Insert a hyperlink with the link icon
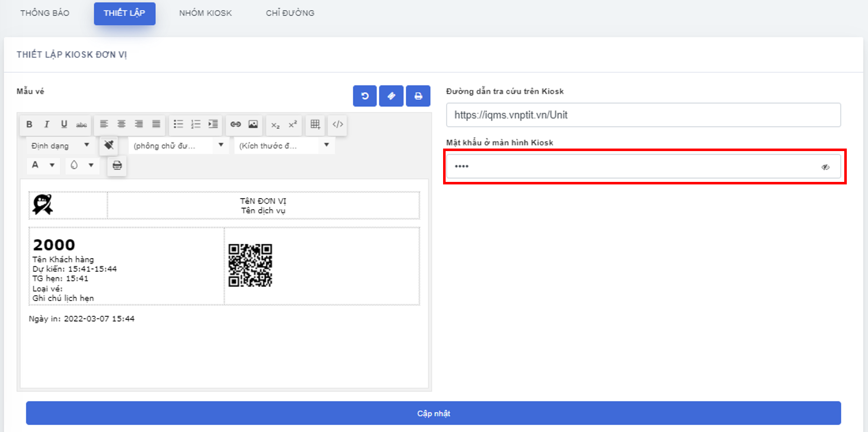Screen dimensions: 868x432 pos(235,124)
